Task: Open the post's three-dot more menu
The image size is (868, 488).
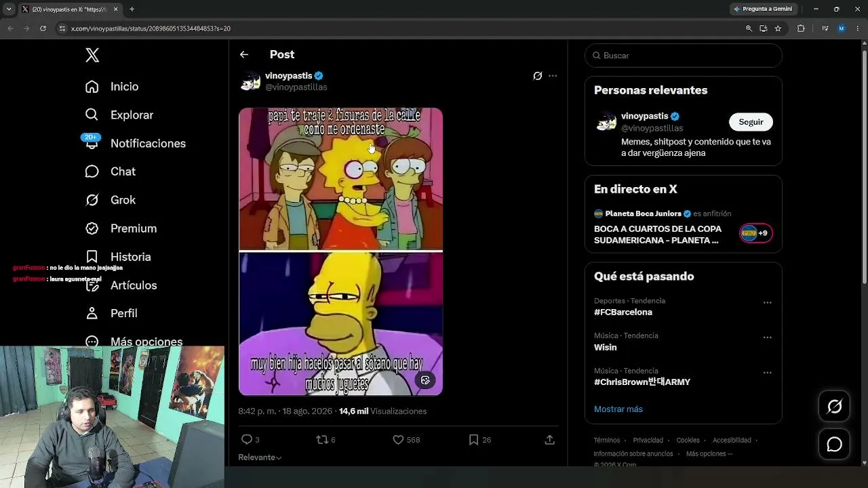Action: (x=553, y=76)
